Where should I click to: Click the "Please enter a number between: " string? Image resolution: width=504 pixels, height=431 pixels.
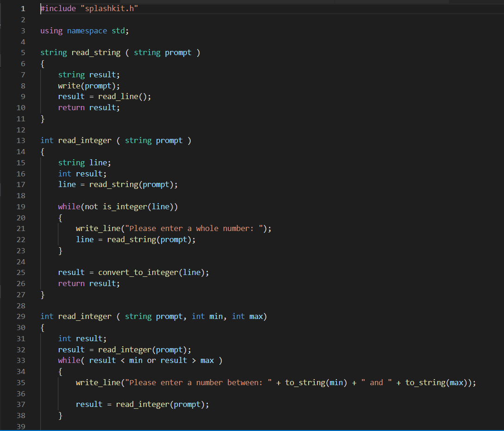pyautogui.click(x=199, y=382)
